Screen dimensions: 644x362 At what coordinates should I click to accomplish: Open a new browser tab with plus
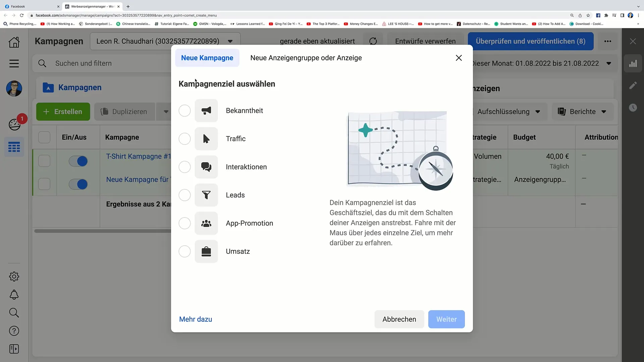coord(128,6)
